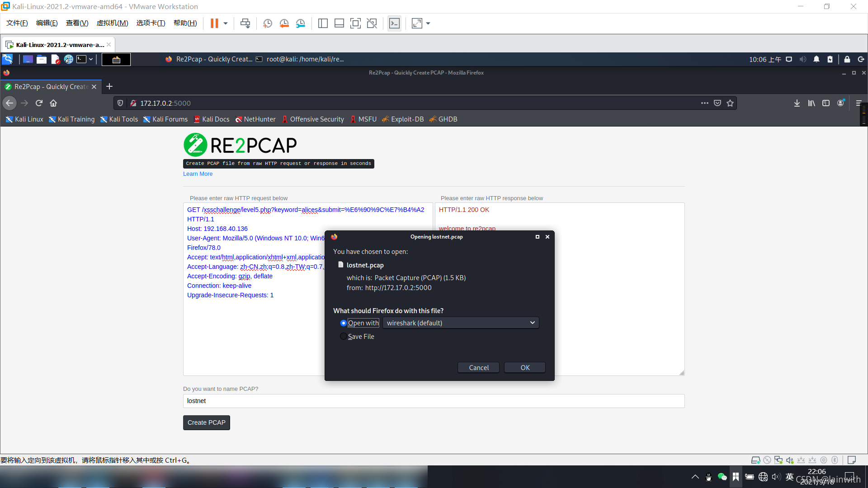868x488 pixels.
Task: Open the pause button dropdown arrow
Action: (x=225, y=23)
